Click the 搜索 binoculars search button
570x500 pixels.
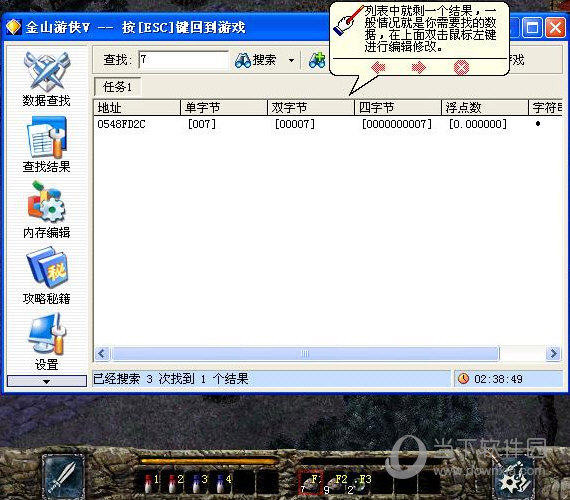pos(256,60)
